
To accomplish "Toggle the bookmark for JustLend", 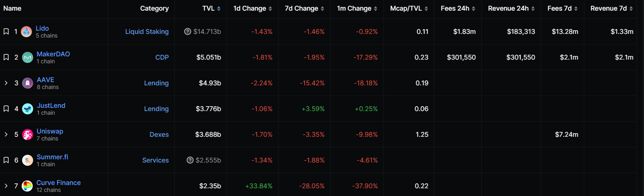I will tap(6, 109).
